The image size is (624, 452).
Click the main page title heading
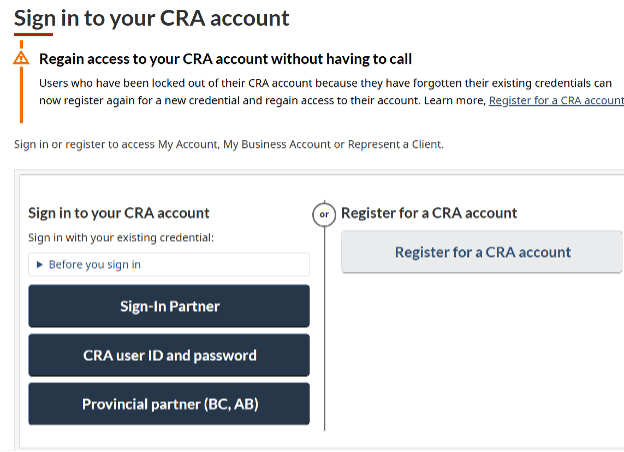click(x=152, y=18)
